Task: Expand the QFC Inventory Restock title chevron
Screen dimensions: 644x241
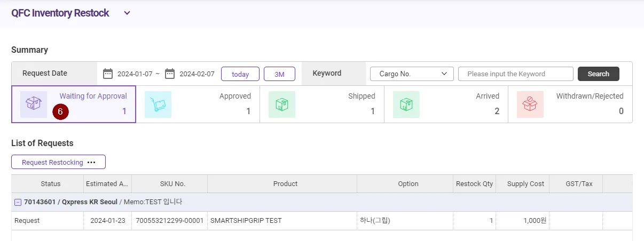Action: click(127, 13)
